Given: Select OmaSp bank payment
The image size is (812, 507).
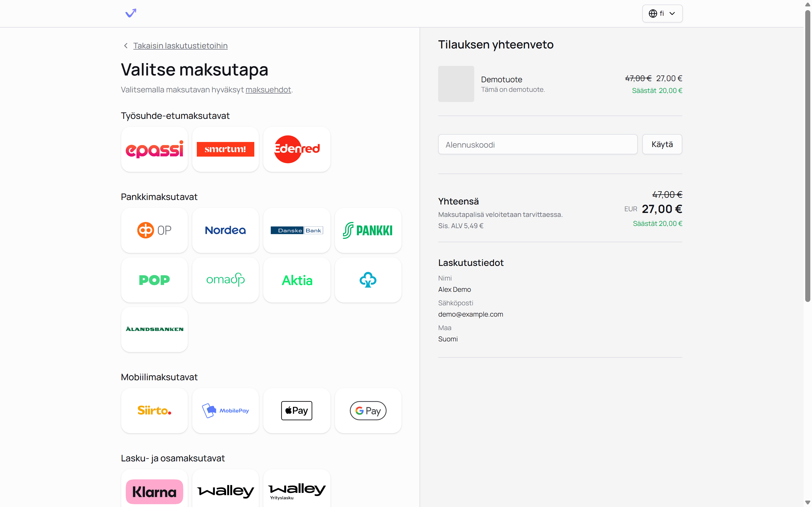Looking at the screenshot, I should [226, 280].
